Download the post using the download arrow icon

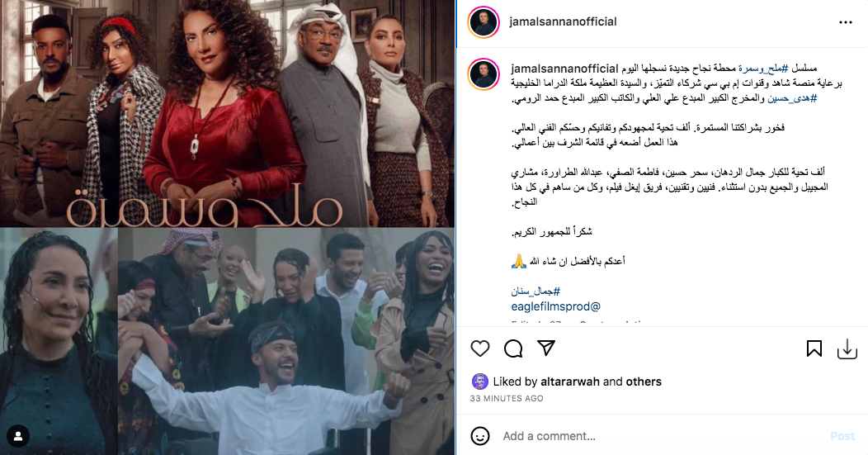[847, 349]
